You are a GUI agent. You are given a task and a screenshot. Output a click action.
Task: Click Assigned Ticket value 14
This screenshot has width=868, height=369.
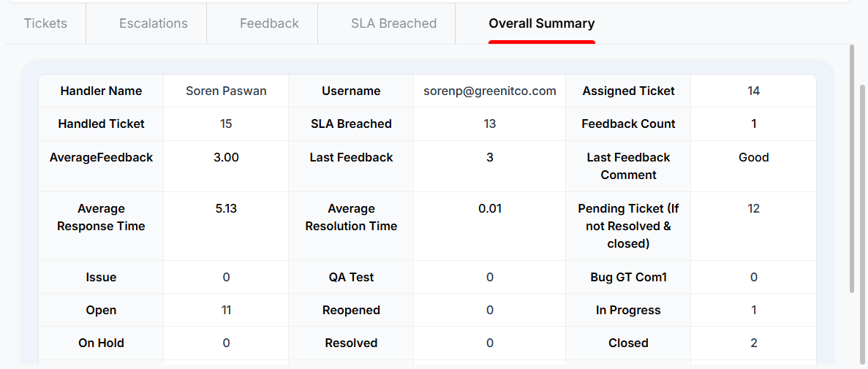tap(753, 91)
